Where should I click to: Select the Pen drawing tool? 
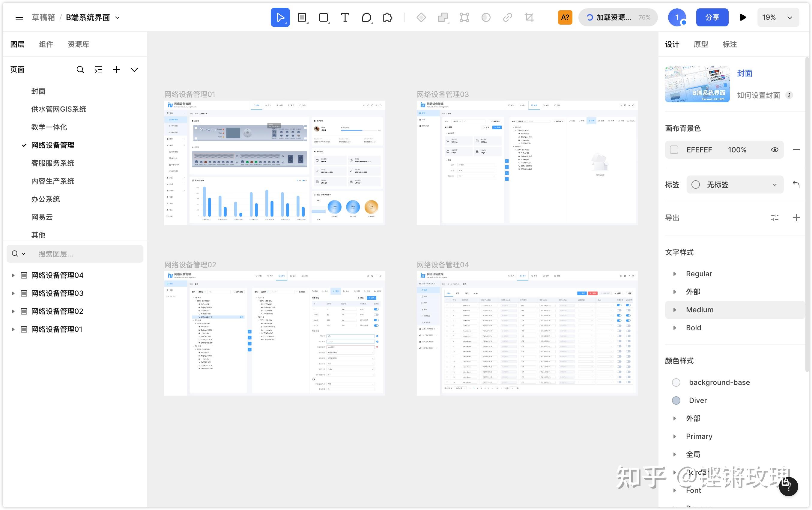[x=366, y=17]
